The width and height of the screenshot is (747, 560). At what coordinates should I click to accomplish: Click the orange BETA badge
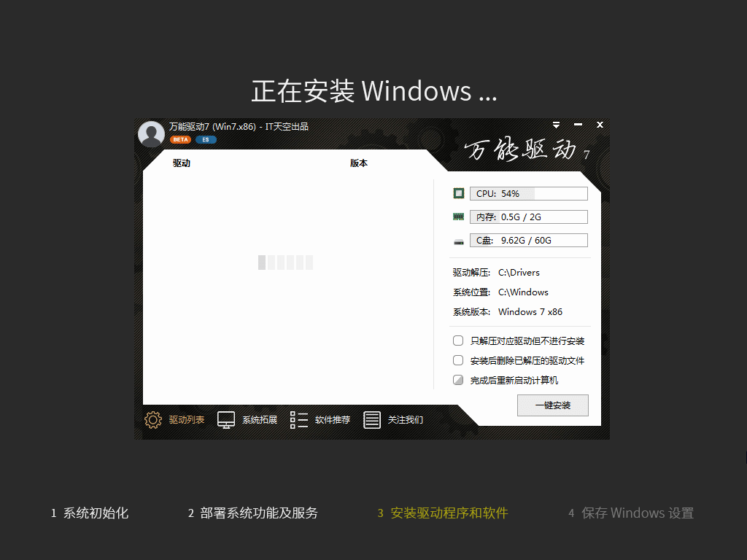tap(181, 139)
